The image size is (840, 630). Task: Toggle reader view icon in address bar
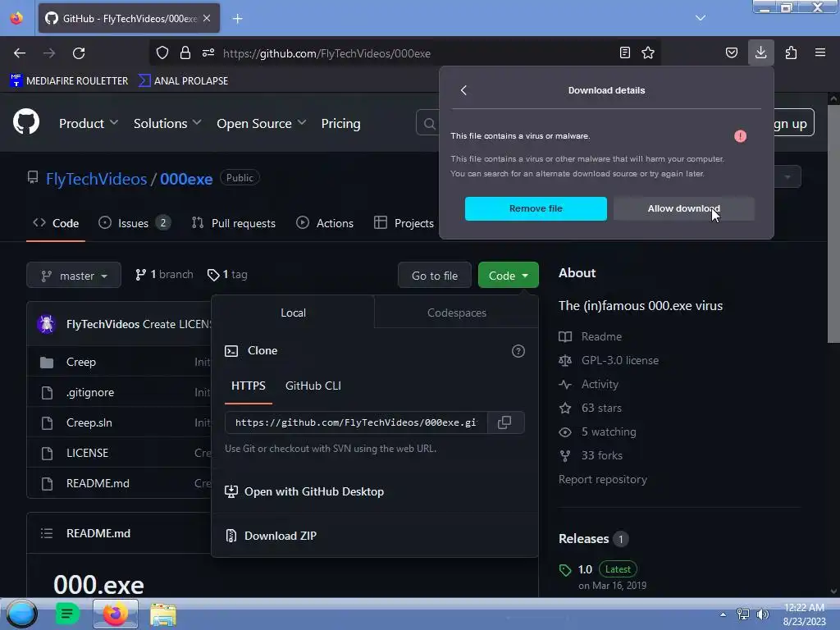point(624,52)
